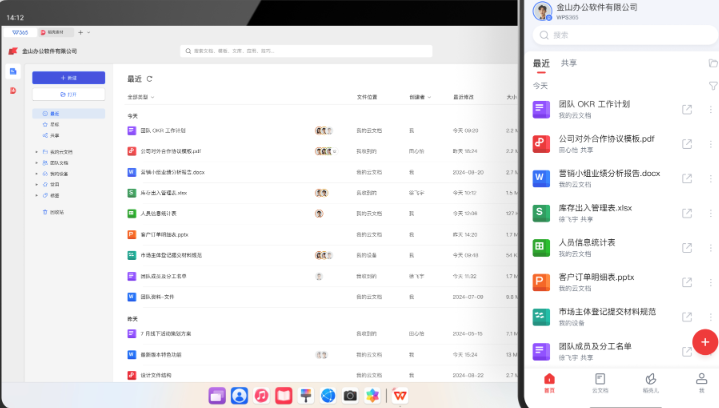The image size is (719, 408).
Task: Open the creator column header dropdown
Action: coord(420,97)
